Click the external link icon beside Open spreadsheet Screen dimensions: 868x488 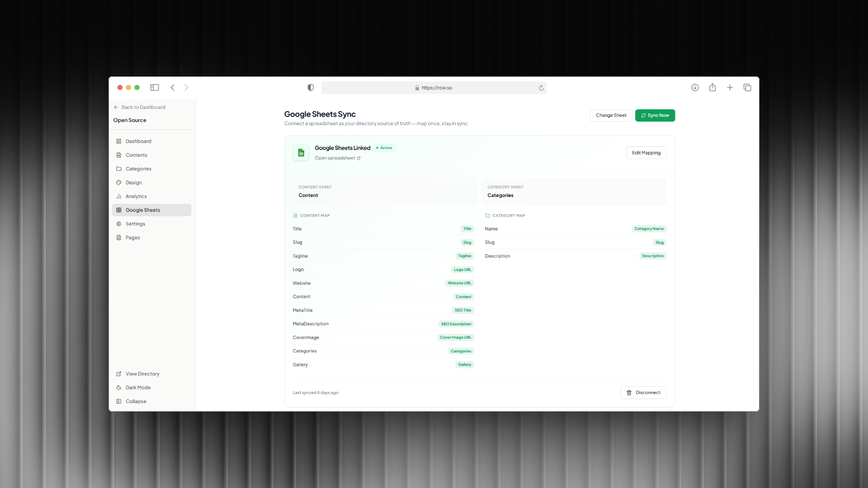point(359,158)
